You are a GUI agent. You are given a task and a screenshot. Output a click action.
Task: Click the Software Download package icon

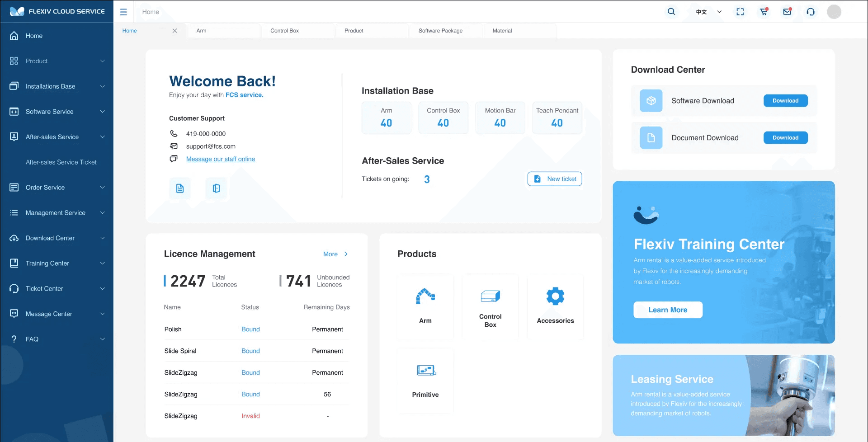[651, 101]
